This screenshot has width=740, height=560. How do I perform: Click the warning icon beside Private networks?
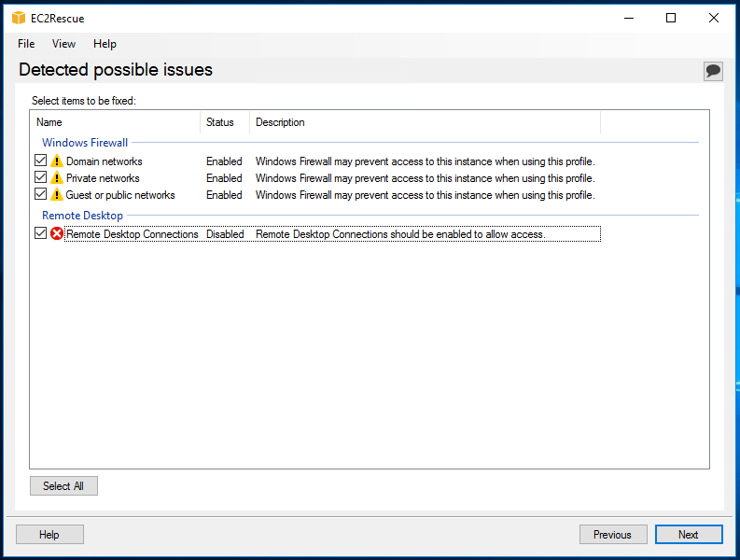57,178
